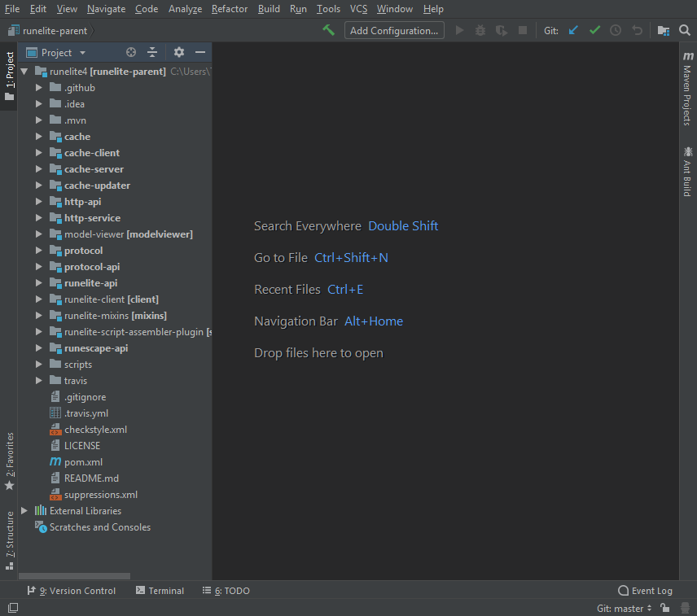The height and width of the screenshot is (616, 697).
Task: Open the File menu
Action: pyautogui.click(x=12, y=9)
